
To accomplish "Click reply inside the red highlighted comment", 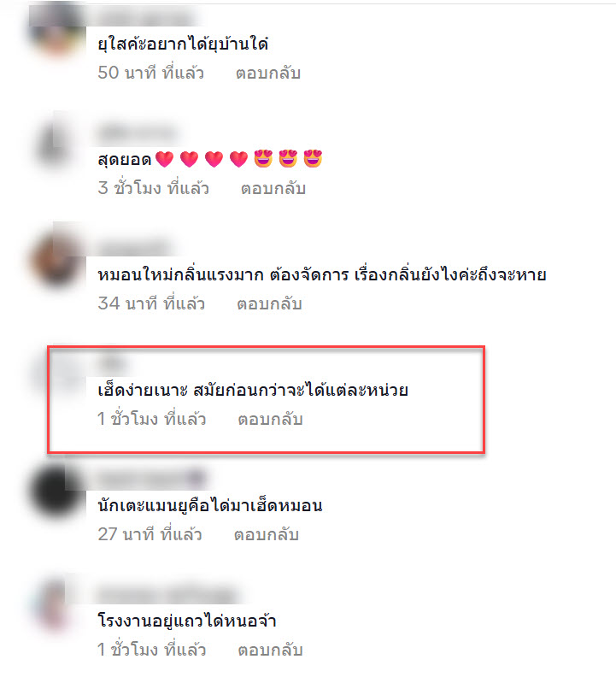I will (x=270, y=419).
